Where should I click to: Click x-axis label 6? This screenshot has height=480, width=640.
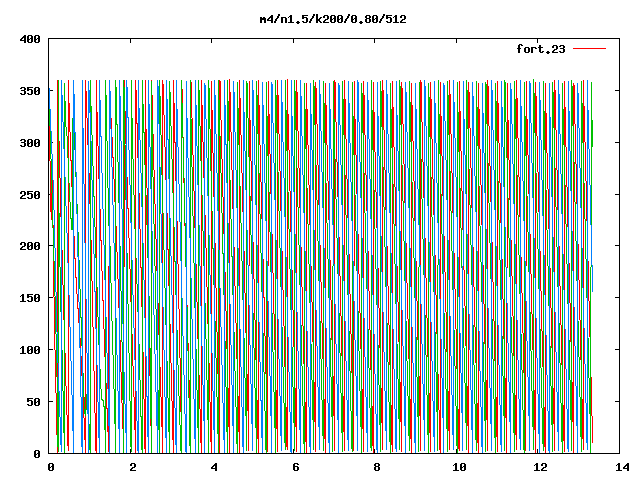click(296, 467)
